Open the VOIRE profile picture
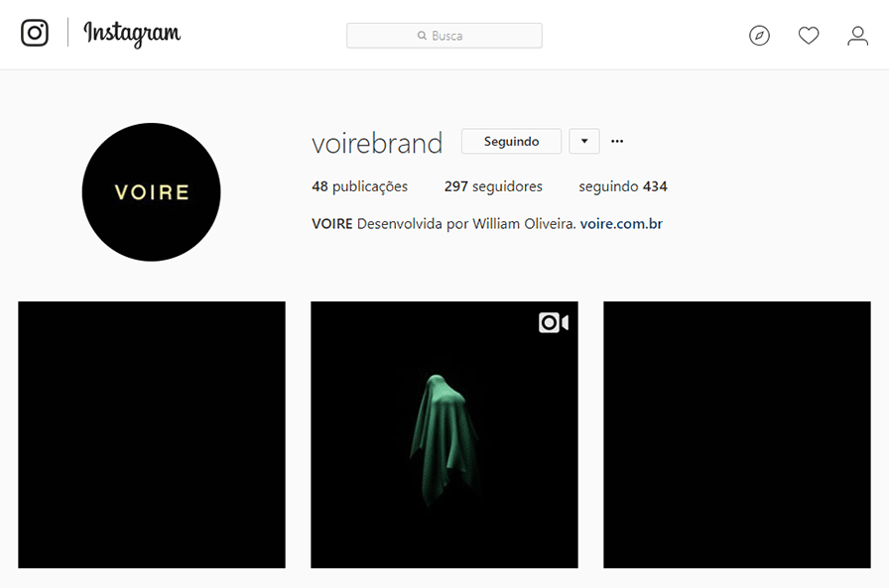Screen dimensions: 889x588 coord(152,192)
